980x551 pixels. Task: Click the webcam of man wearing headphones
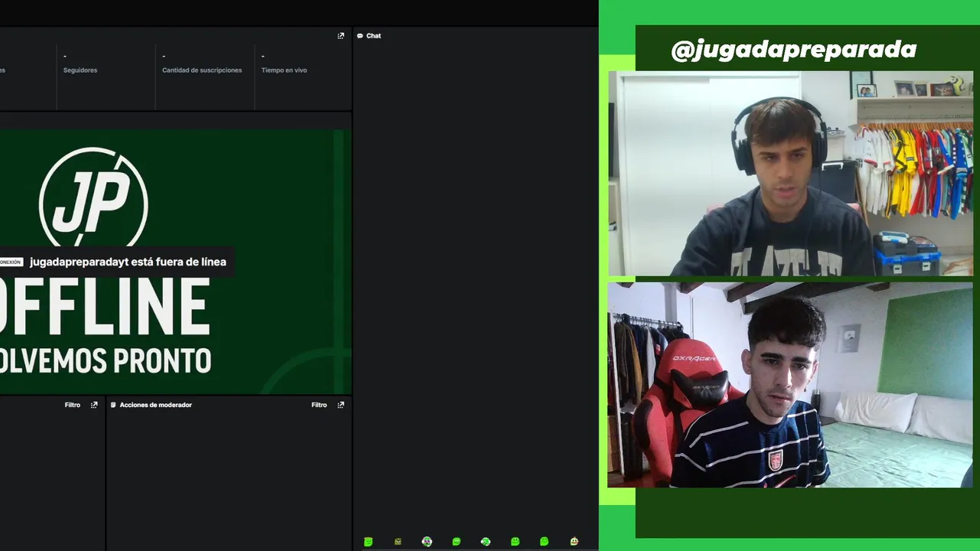coord(790,173)
